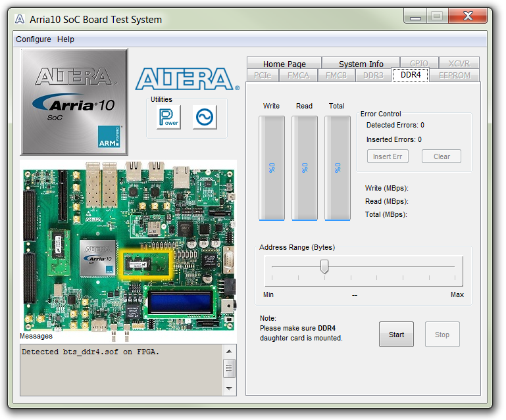Open the Power monitor utility icon
The image size is (506, 420).
coord(168,117)
